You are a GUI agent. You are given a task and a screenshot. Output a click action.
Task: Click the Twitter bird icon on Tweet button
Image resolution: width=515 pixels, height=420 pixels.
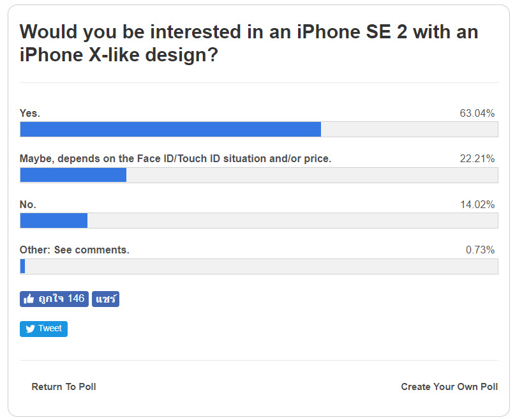coord(31,329)
